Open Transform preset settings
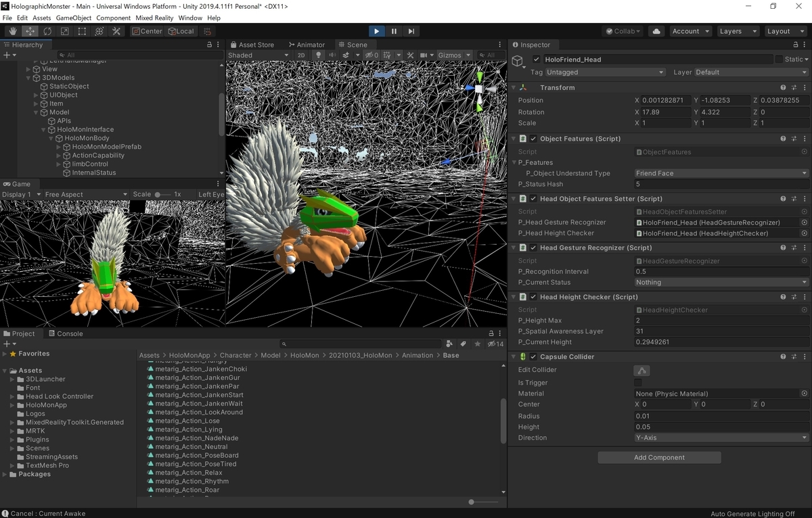 794,88
